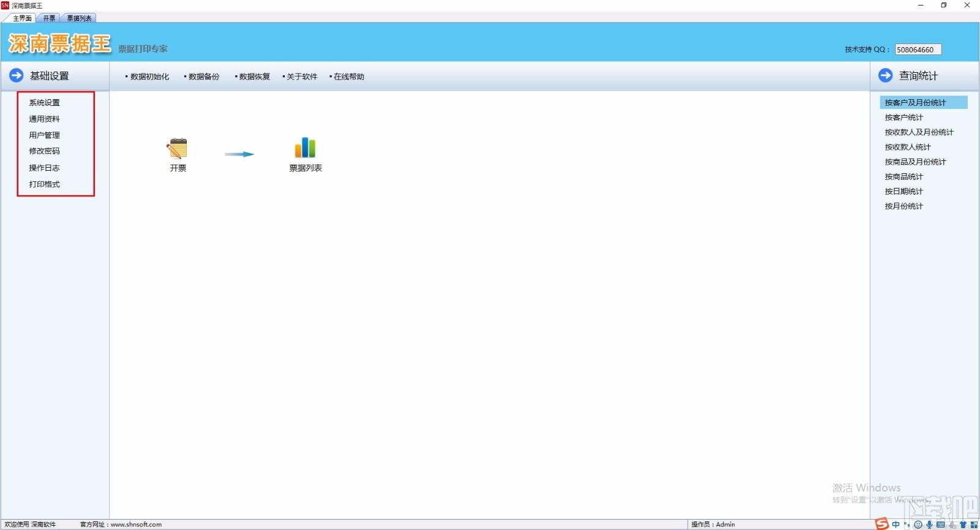Select 按客户统计 report
Viewport: 980px width, 530px height.
click(x=903, y=118)
